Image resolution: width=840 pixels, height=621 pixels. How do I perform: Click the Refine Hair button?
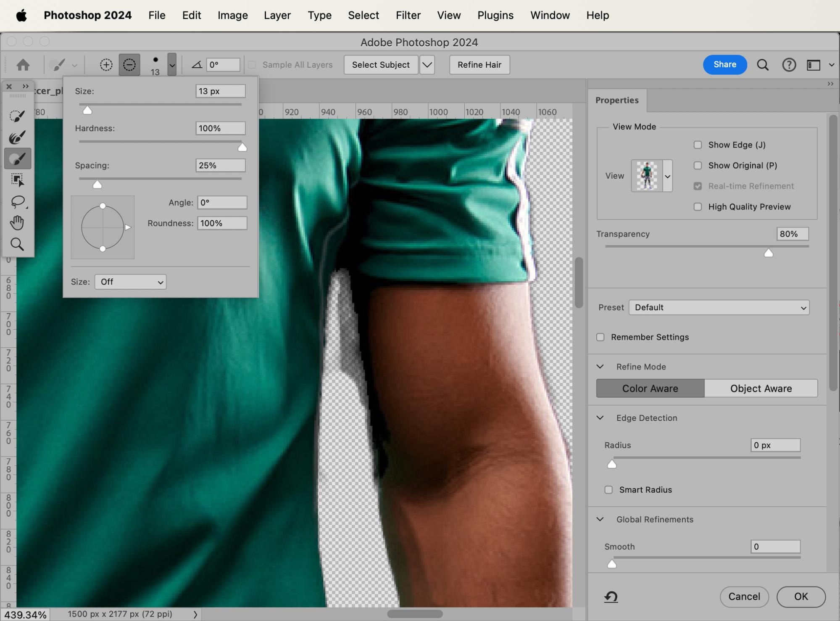[x=479, y=65]
